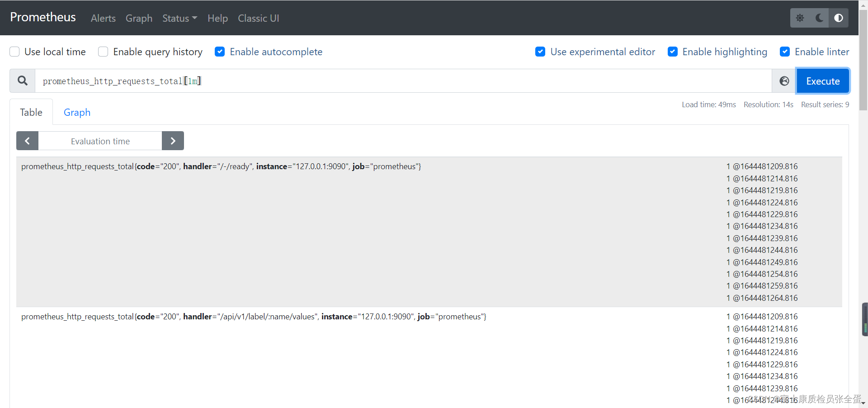Click the PromQL expression input field

point(403,81)
